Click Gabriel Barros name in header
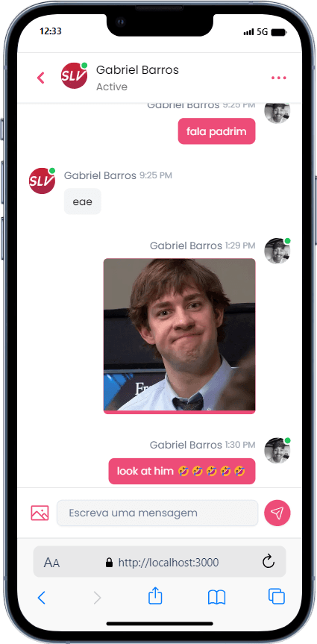 point(137,70)
